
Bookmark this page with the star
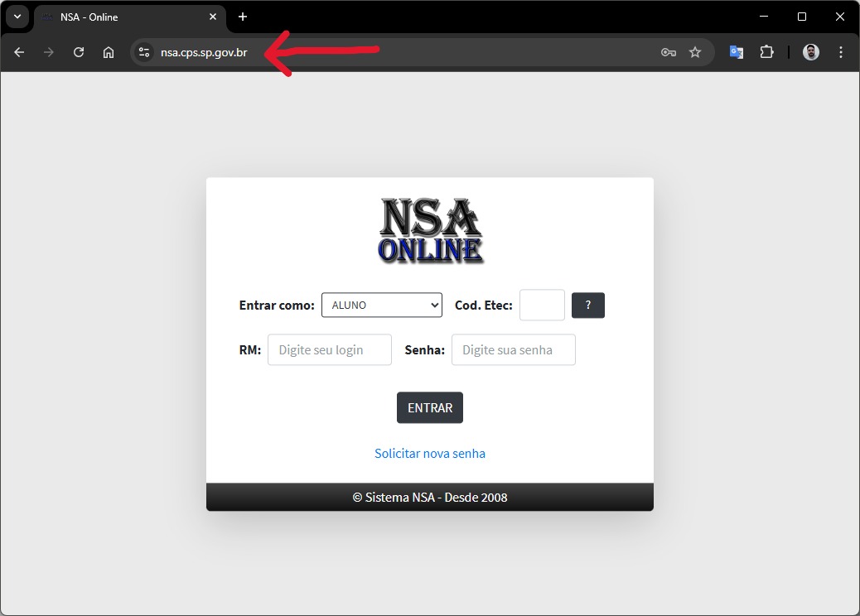pos(695,52)
